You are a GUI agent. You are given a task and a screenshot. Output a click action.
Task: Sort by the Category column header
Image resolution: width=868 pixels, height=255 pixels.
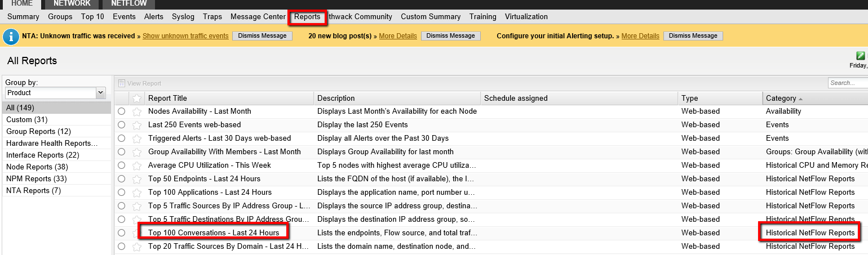pyautogui.click(x=816, y=98)
